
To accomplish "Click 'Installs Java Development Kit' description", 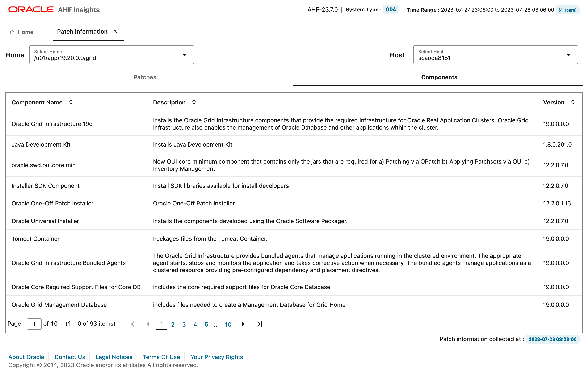I will coord(193,144).
